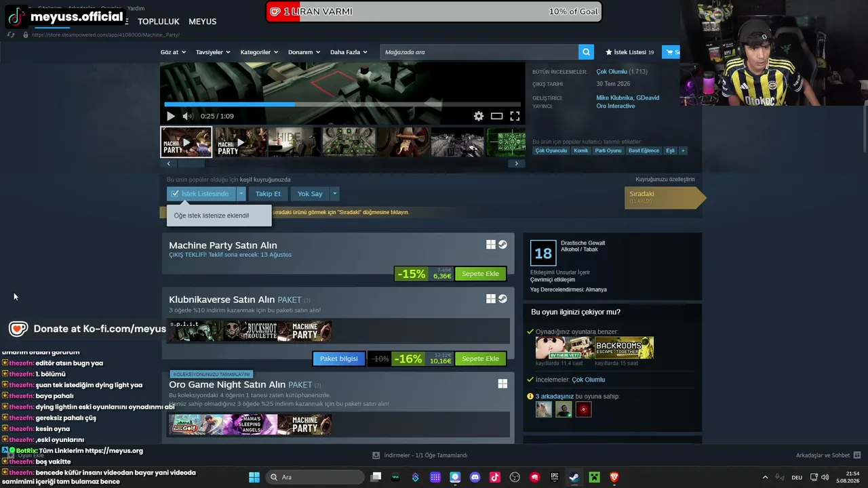Open video settings gear in the player
The image size is (868, 488).
coord(479,116)
